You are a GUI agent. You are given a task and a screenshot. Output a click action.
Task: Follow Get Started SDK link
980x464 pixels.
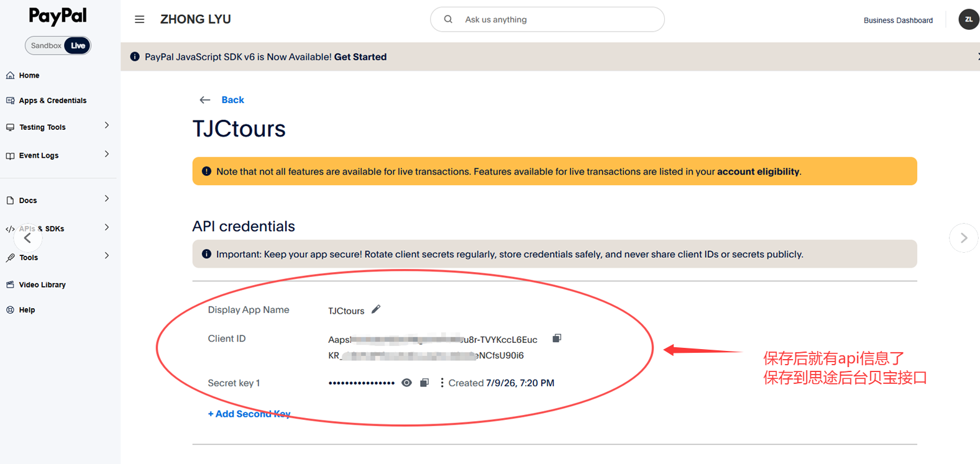(360, 57)
